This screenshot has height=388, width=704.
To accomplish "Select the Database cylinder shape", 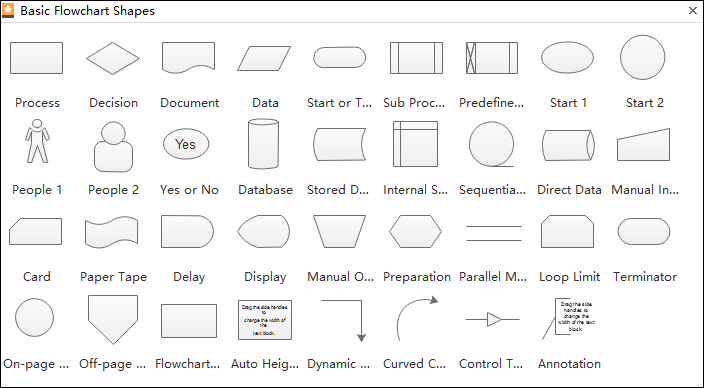I will 264,144.
